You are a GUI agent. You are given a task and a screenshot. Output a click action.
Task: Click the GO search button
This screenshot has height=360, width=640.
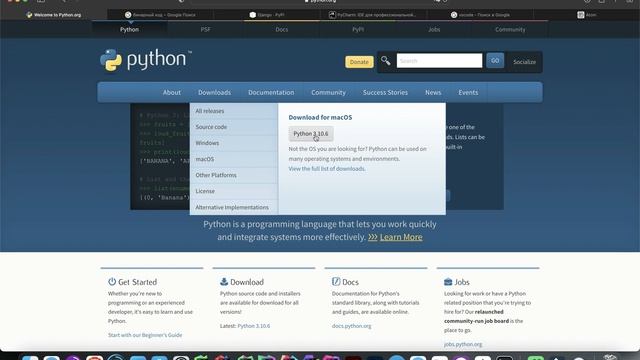click(x=495, y=60)
